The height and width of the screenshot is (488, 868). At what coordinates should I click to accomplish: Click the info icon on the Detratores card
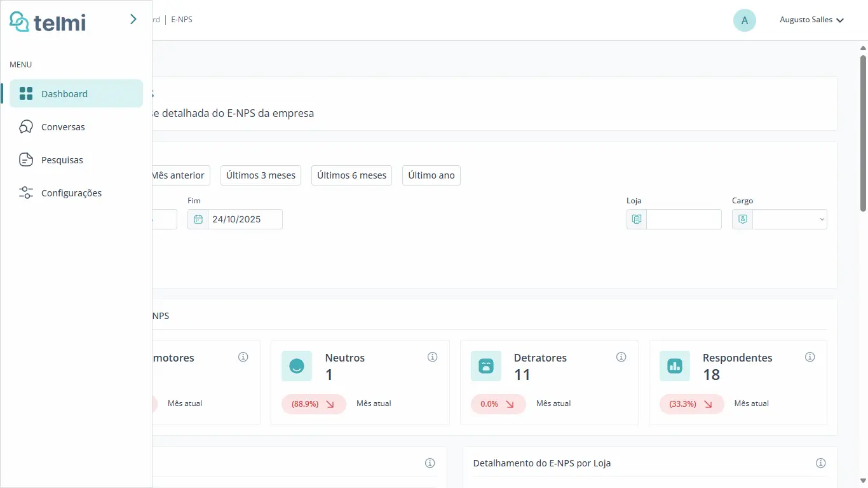tap(621, 357)
